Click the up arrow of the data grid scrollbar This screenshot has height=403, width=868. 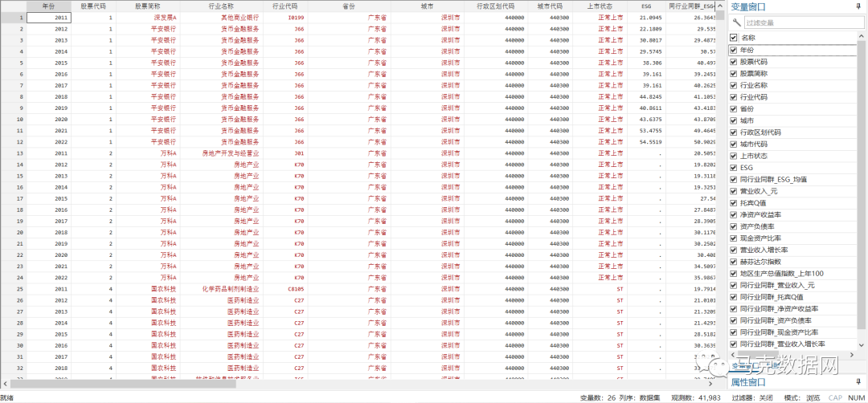coord(720,6)
